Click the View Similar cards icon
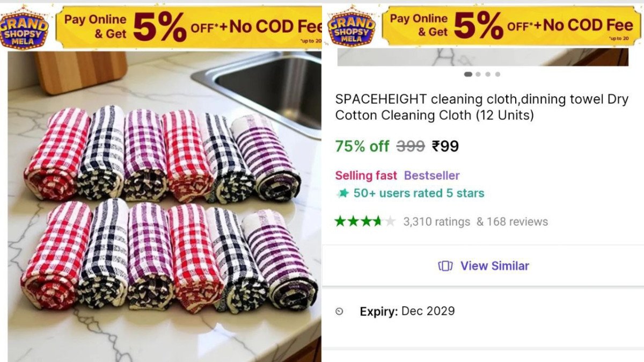The width and height of the screenshot is (644, 362). [445, 266]
